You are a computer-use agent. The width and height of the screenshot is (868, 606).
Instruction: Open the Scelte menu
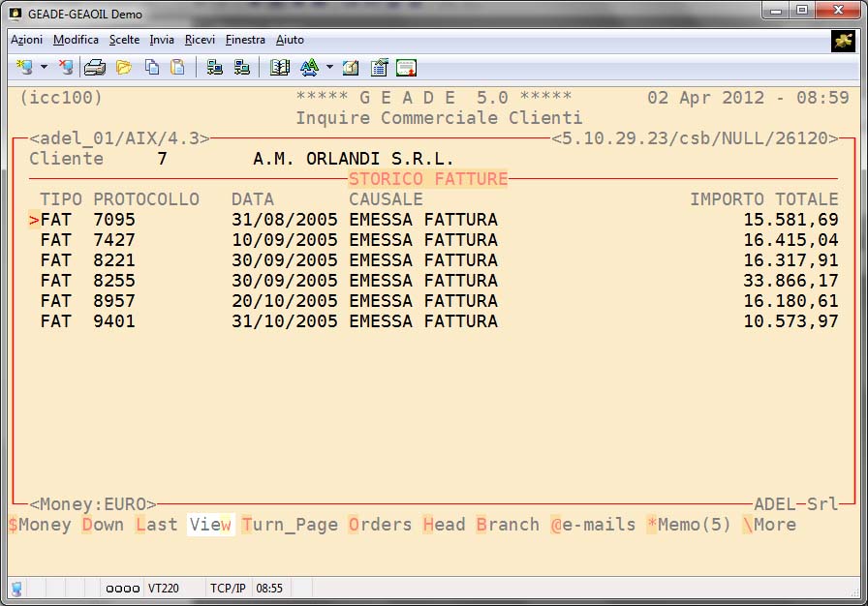tap(124, 40)
